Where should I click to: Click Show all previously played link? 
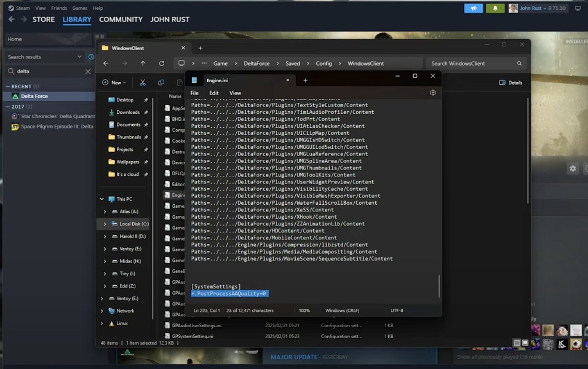(500, 357)
